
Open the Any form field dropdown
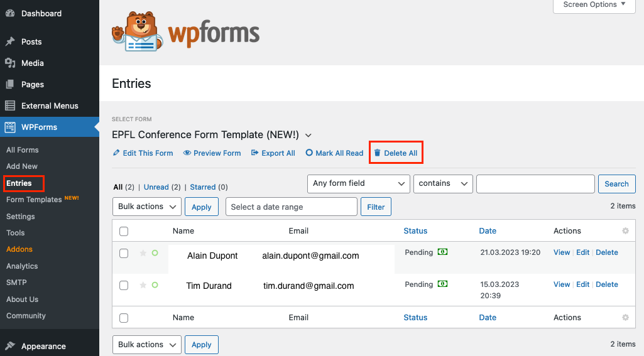[359, 183]
